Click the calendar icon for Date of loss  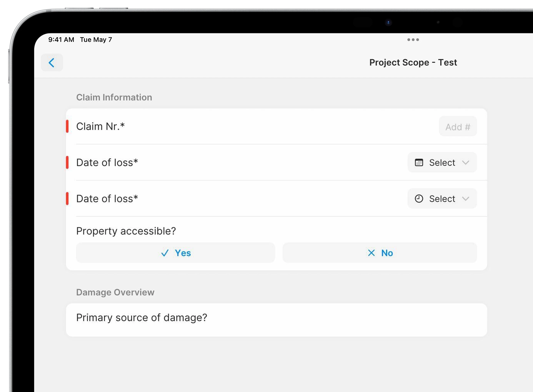pos(419,163)
